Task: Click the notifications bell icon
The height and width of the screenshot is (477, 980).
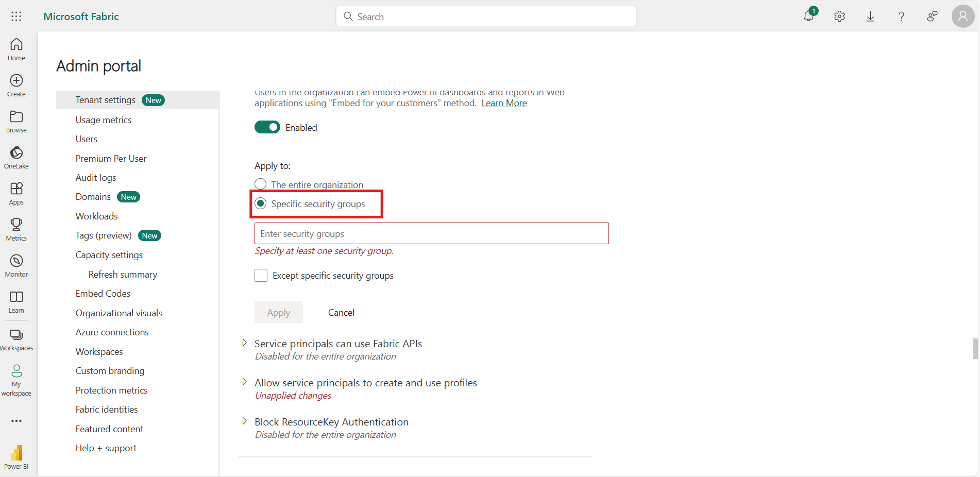Action: (808, 16)
